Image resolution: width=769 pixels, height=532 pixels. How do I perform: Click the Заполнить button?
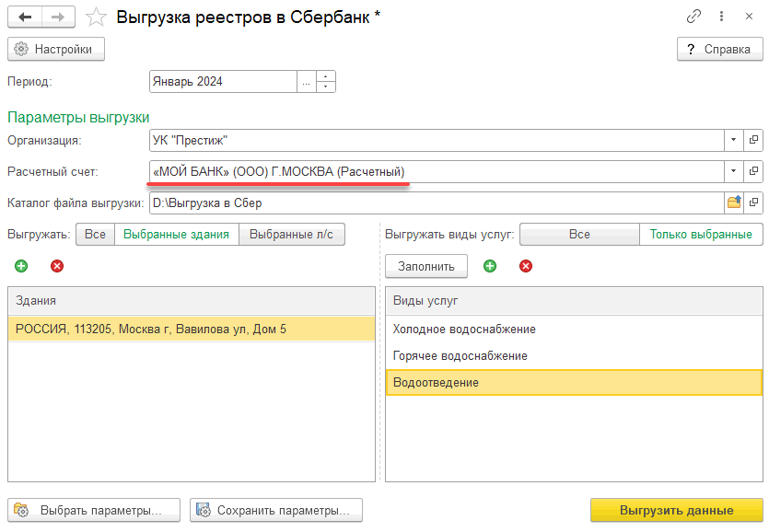coord(426,266)
